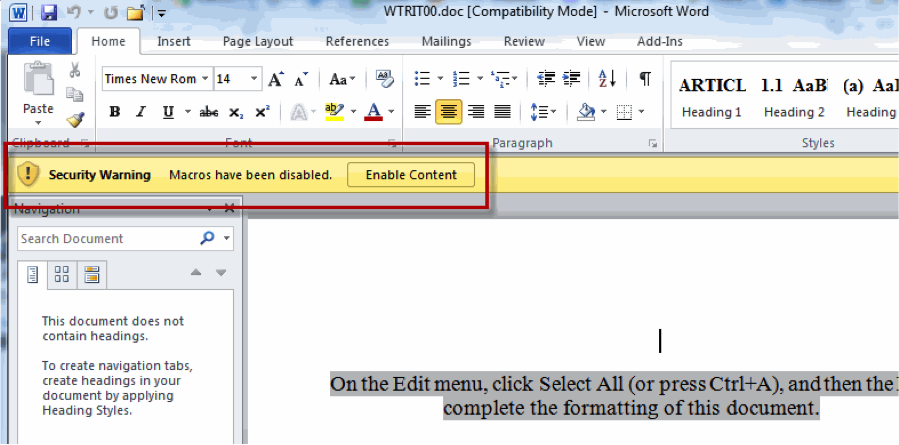Open the References tab
The image size is (899, 445).
point(357,41)
